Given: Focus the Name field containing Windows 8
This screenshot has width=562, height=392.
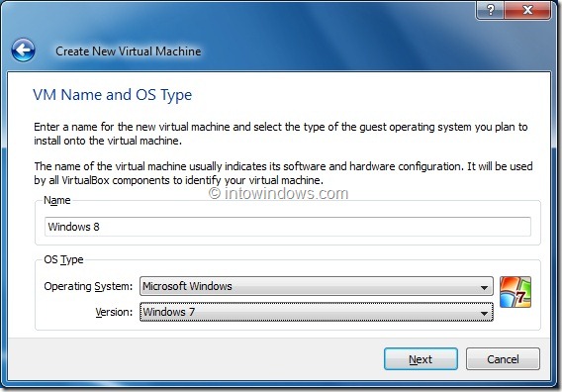Looking at the screenshot, I should pyautogui.click(x=288, y=227).
